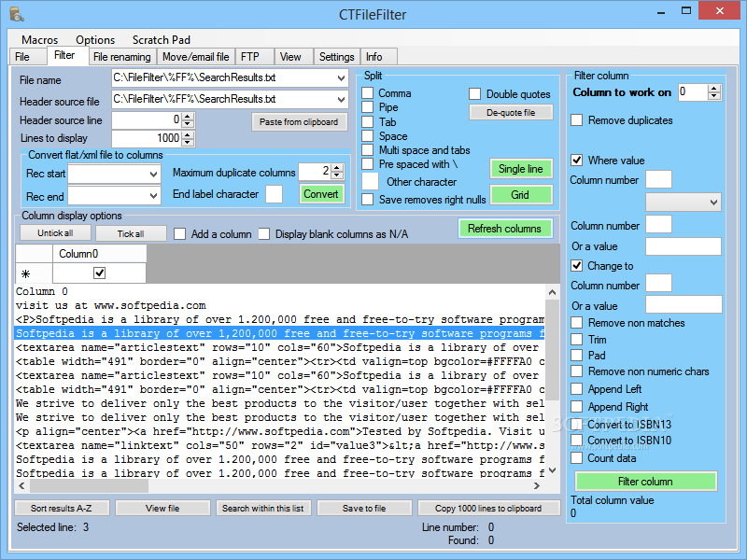Viewport: 747px width, 560px height.
Task: Expand the File name dropdown
Action: 341,78
